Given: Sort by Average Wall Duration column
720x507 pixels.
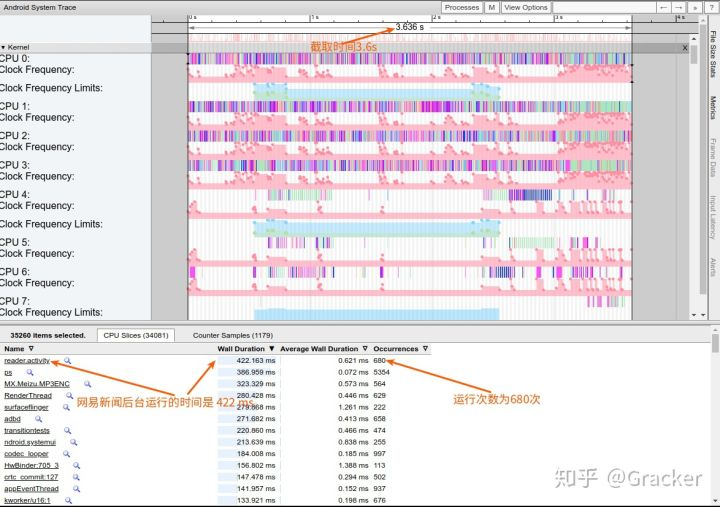Looking at the screenshot, I should (x=324, y=349).
